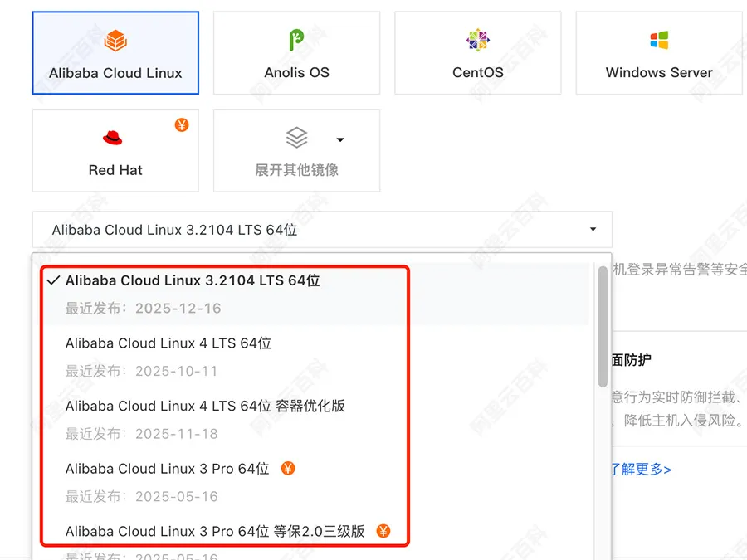Open the image version dropdown arrow

(593, 230)
